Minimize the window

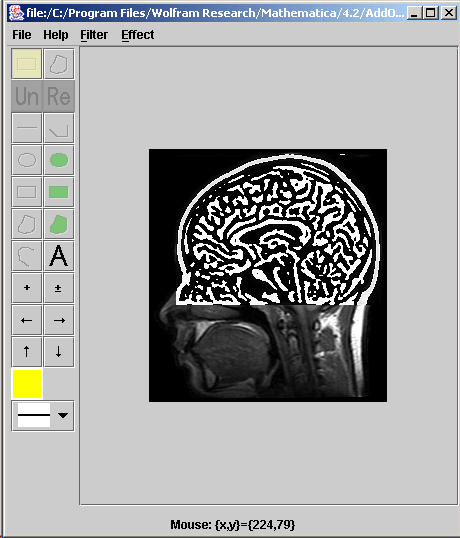(414, 13)
